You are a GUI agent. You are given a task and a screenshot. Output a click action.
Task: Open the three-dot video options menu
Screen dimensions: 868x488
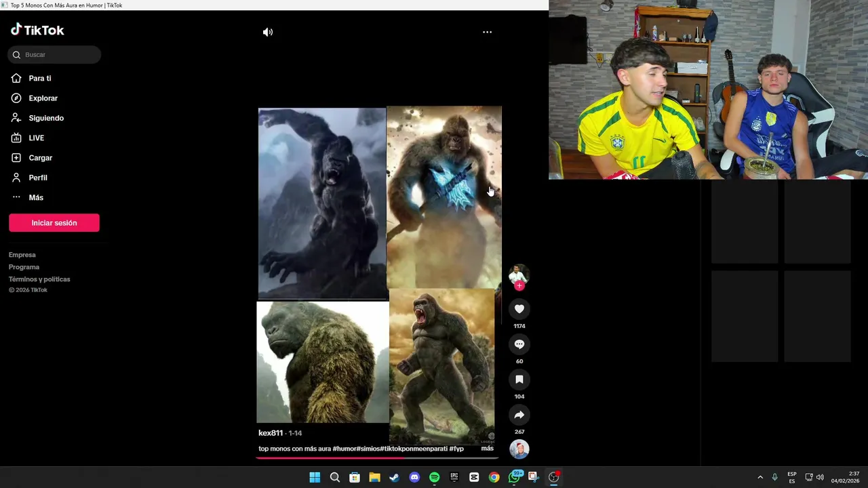(487, 32)
